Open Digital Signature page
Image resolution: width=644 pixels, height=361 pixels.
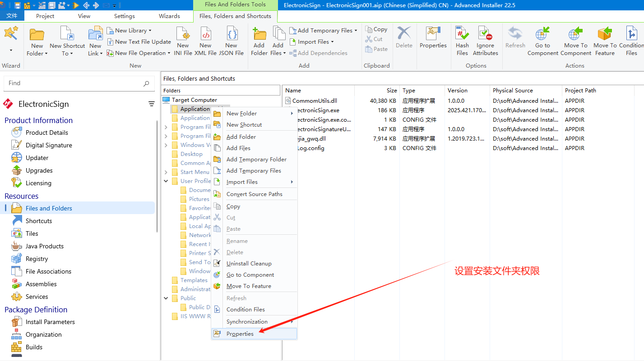click(48, 145)
